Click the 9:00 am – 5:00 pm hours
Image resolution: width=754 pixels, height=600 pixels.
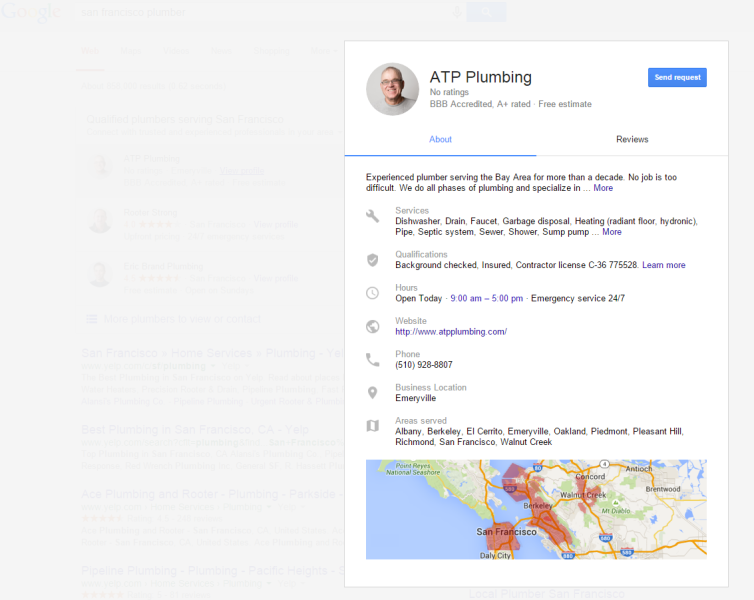point(487,298)
